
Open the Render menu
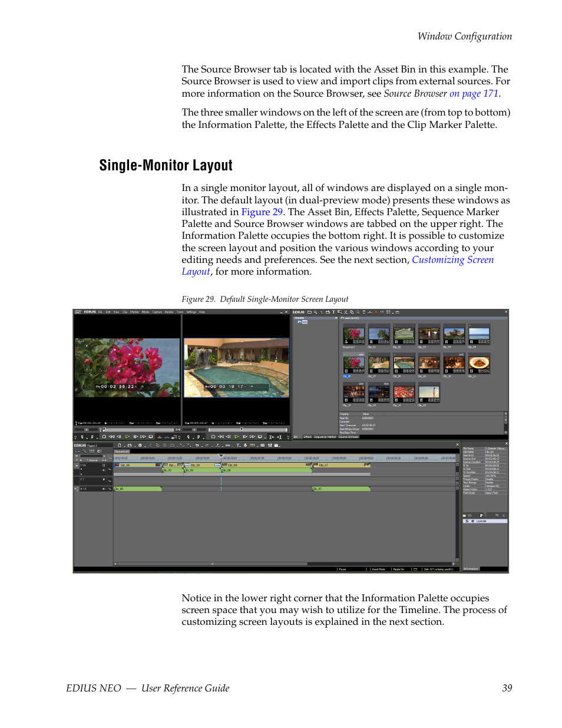(x=169, y=312)
